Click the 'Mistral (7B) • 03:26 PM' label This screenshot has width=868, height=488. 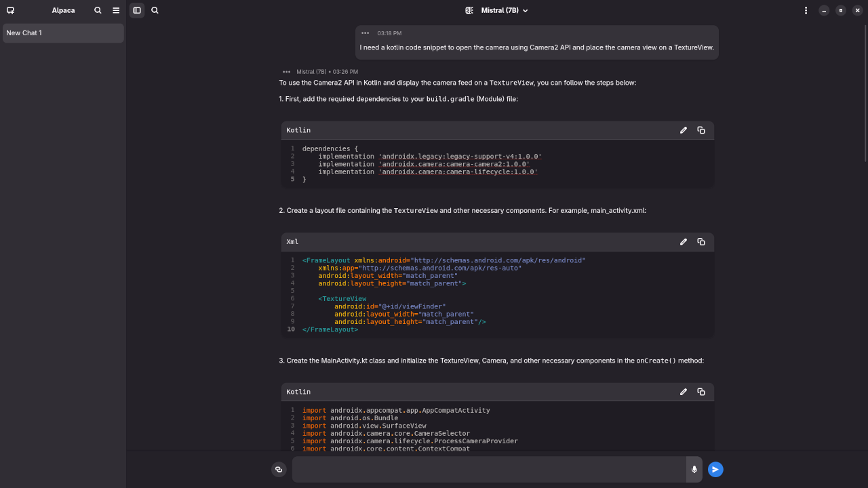coord(327,72)
